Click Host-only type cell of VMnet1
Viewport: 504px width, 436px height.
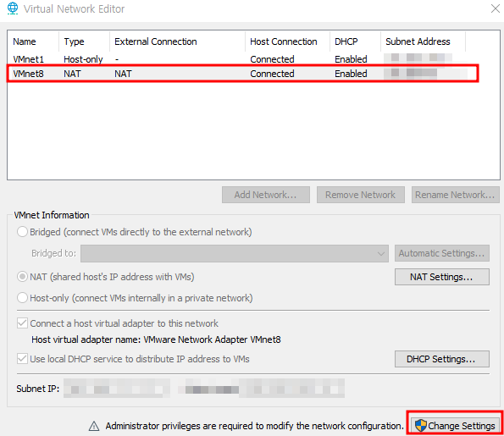83,59
